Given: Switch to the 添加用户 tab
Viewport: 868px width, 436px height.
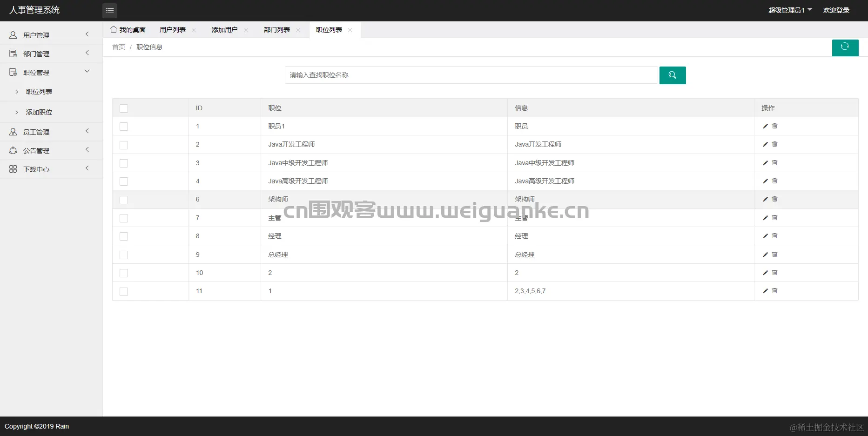Looking at the screenshot, I should 225,30.
